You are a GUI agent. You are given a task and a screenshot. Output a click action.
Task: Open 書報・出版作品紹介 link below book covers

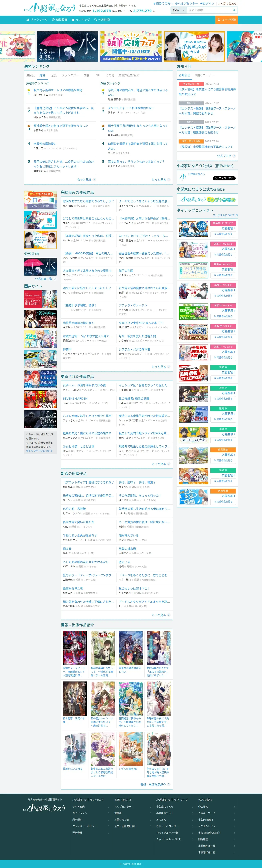tap(155, 785)
